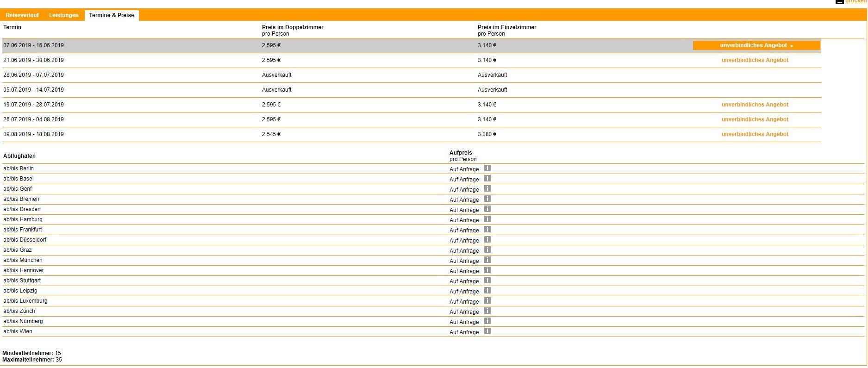Click info icon in ab/bis Dresden row
868x368 pixels.
(x=487, y=209)
